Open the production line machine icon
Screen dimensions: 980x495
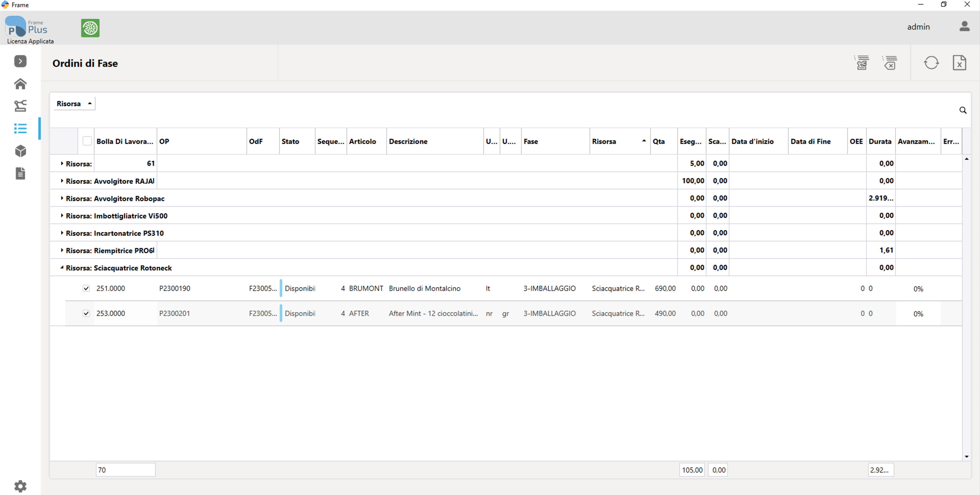pyautogui.click(x=20, y=106)
